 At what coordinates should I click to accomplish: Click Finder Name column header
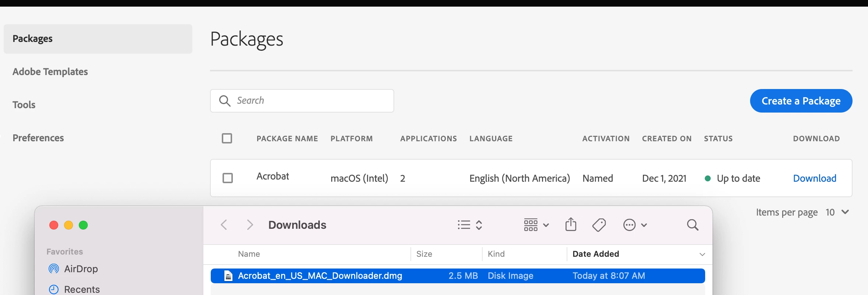(249, 254)
